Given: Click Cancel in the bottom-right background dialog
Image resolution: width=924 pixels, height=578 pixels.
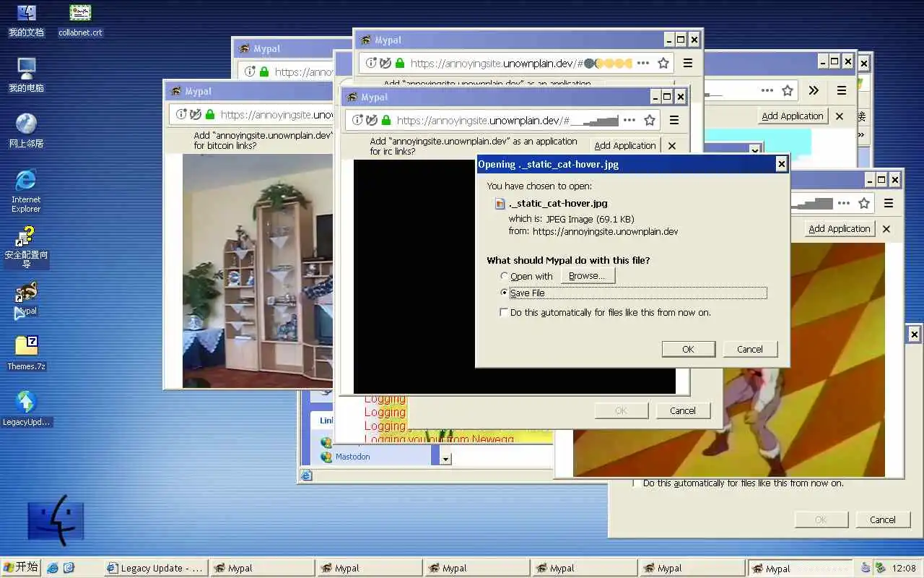Looking at the screenshot, I should pyautogui.click(x=883, y=519).
